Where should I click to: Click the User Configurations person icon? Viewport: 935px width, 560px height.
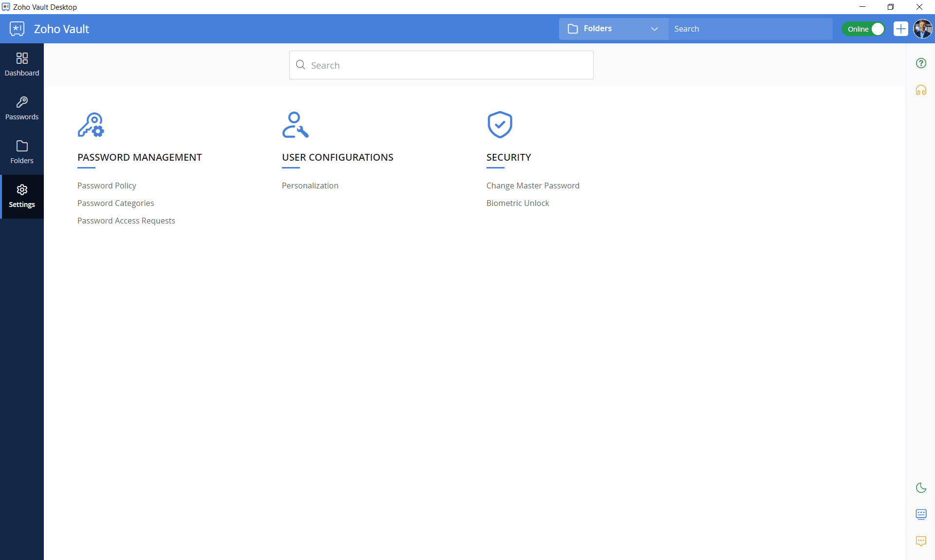[295, 125]
